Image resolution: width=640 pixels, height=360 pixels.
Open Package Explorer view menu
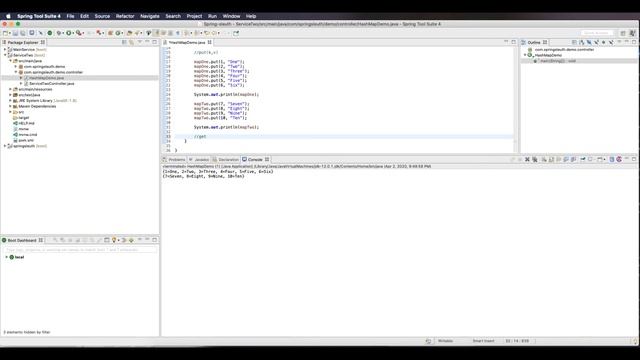140,42
